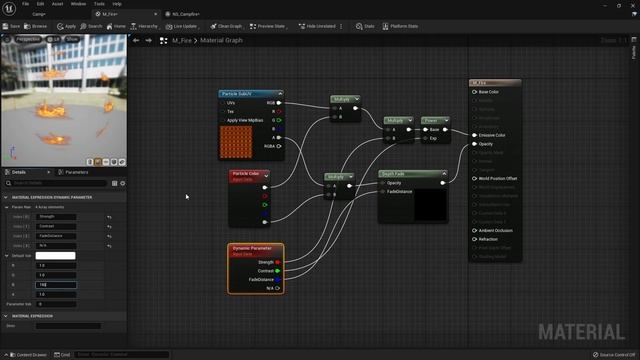
Task: Open the white Default Value color swatch
Action: [x=56, y=256]
